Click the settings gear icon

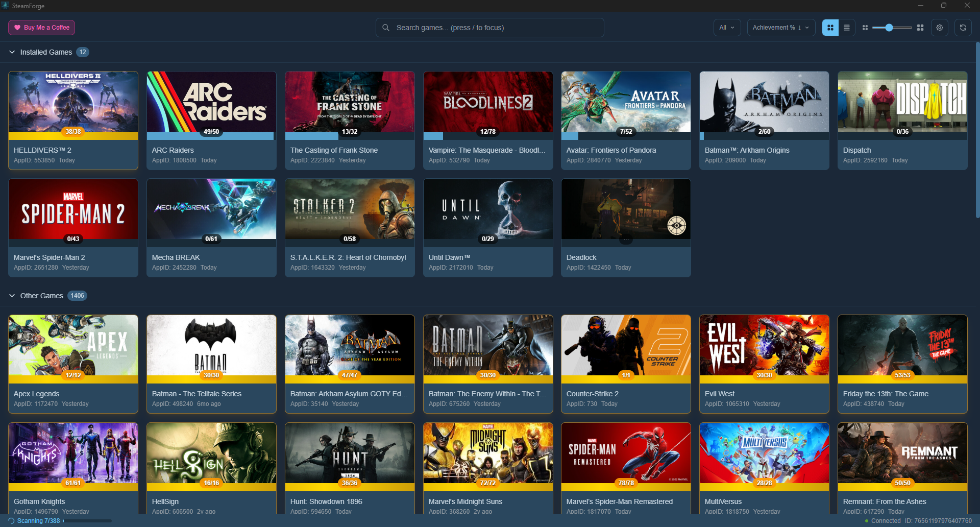coord(940,28)
